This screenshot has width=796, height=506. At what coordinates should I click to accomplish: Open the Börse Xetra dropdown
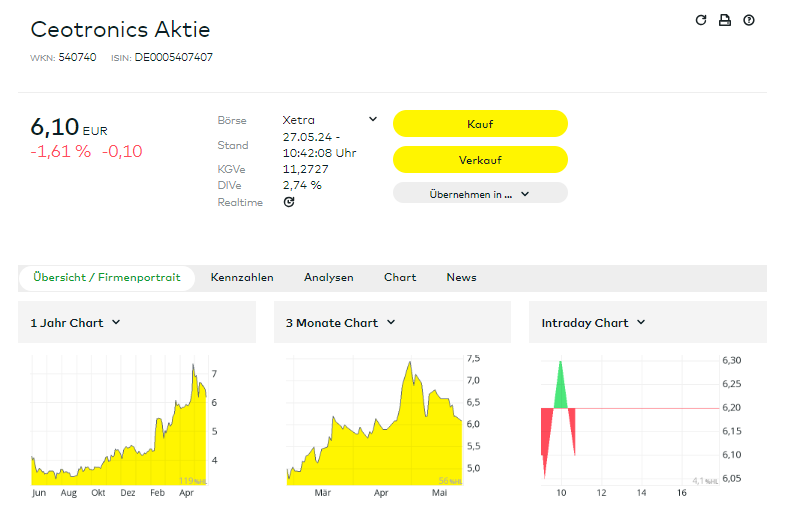330,120
